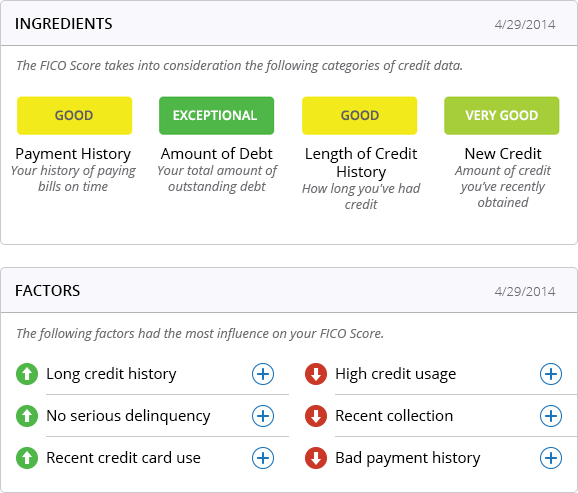
Task: Click red down arrow beside Bad payment history
Action: [316, 458]
